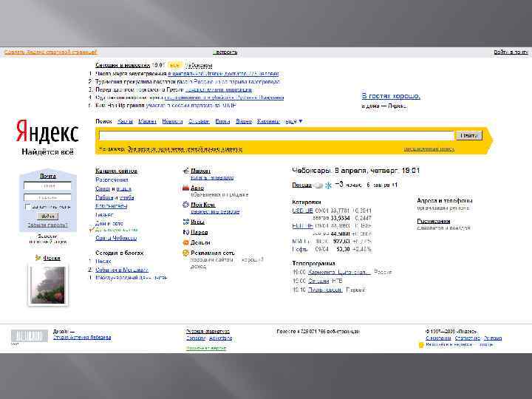Screen dimensions: 532x399
Task: Open the daily photo thumbnail
Action: pos(47,284)
